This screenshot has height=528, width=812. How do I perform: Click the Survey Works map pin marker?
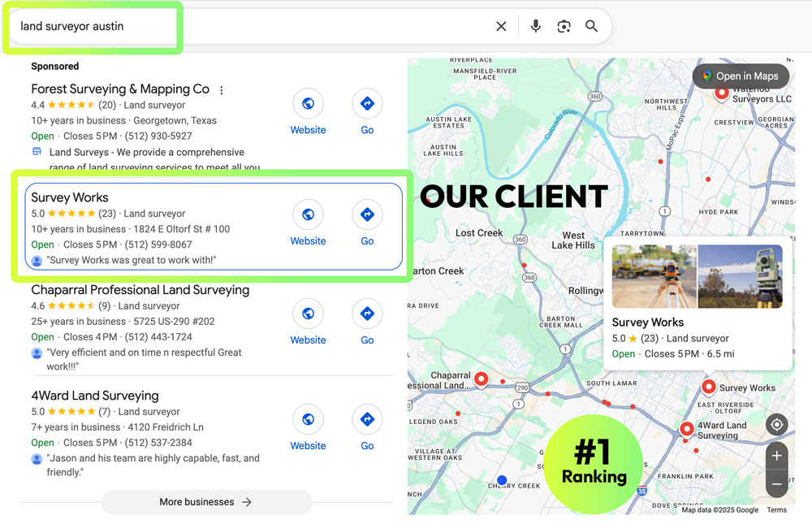(708, 387)
